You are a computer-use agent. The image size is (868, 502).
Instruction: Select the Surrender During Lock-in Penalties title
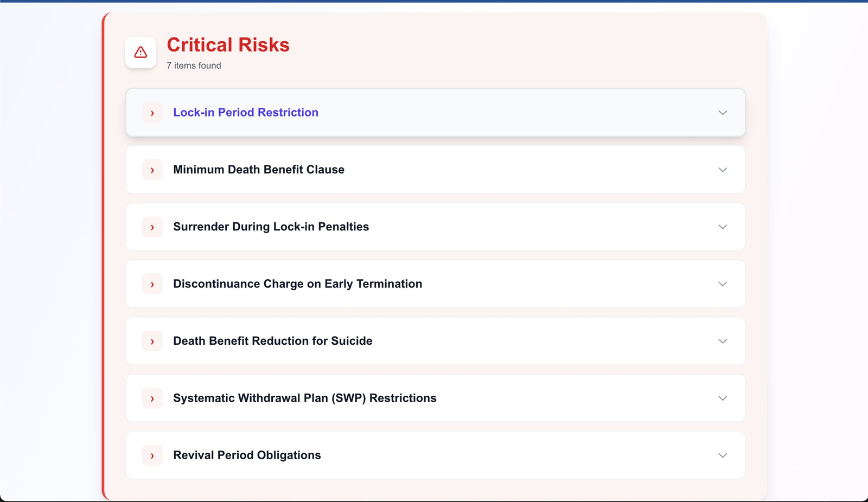[x=271, y=227]
